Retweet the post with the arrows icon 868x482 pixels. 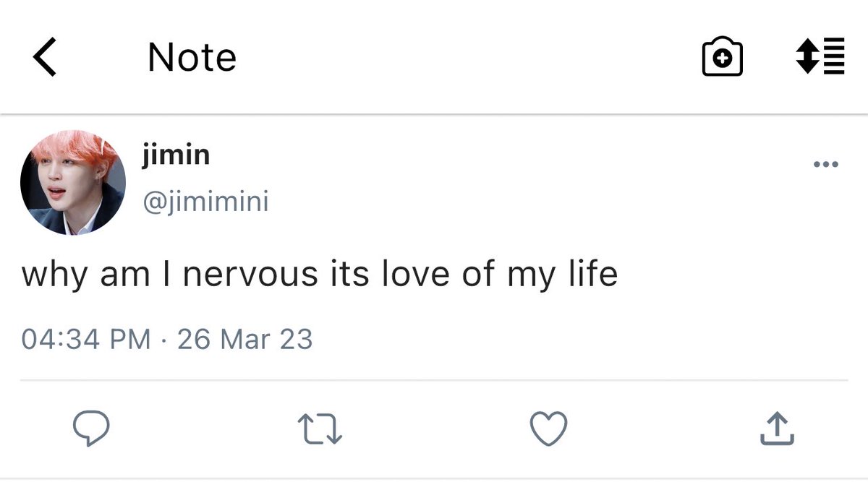pyautogui.click(x=320, y=429)
